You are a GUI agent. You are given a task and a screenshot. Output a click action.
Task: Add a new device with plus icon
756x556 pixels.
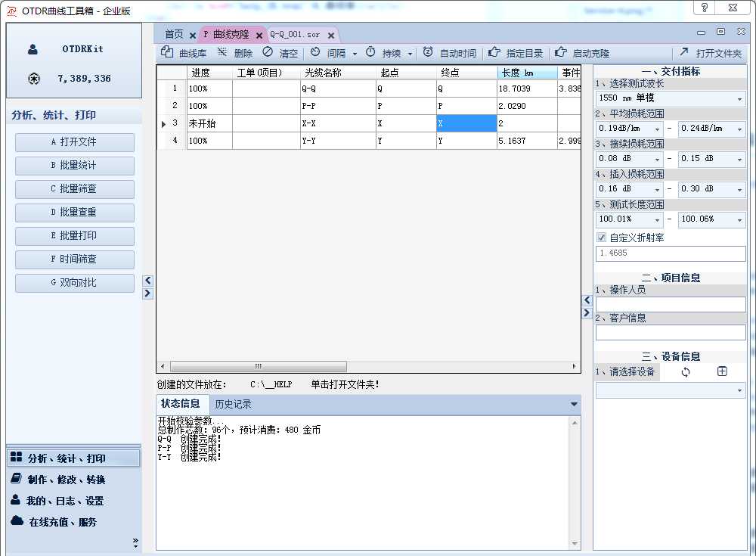pyautogui.click(x=722, y=371)
